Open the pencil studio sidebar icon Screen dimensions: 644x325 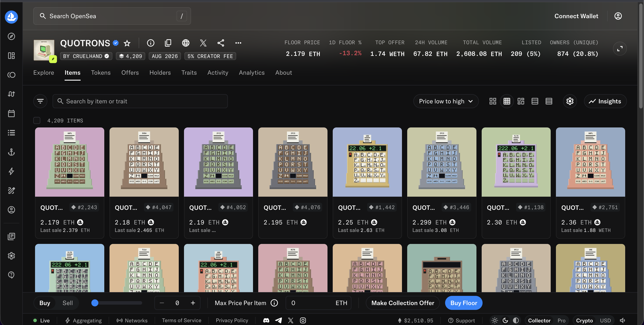(11, 191)
